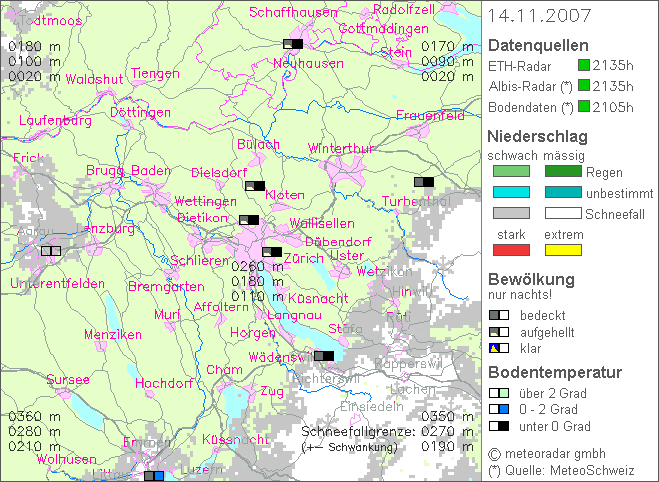Click the Winterthur city label
The height and width of the screenshot is (482, 659).
coord(341,148)
